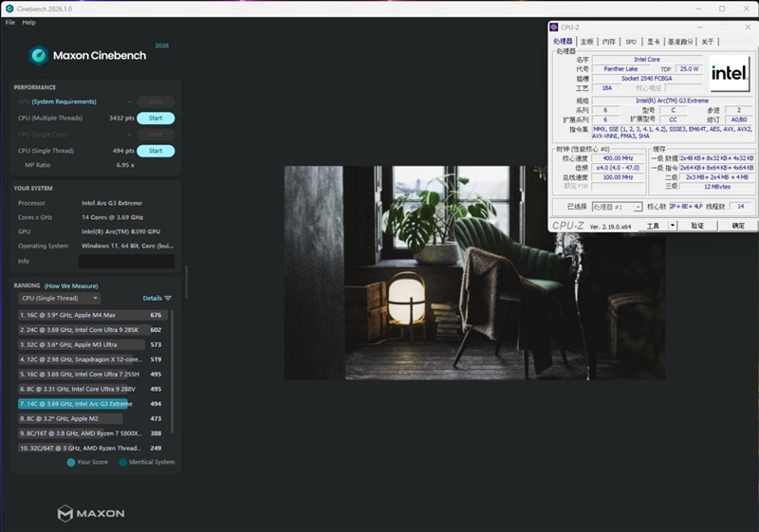Click the MP Ratio 6.95 x value

(125, 165)
